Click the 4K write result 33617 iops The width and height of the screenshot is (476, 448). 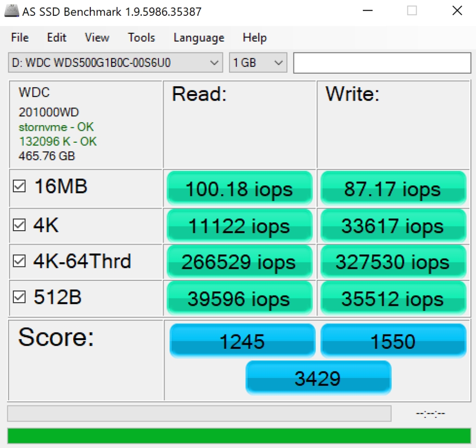[x=393, y=226]
